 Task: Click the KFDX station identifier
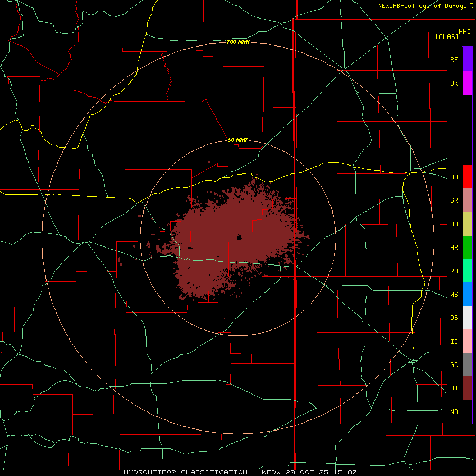coord(272,472)
